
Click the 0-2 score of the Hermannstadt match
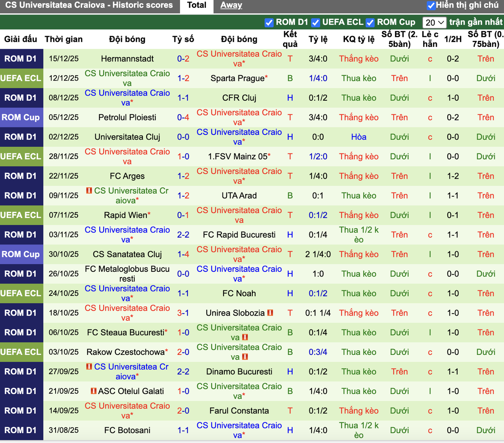tap(183, 59)
